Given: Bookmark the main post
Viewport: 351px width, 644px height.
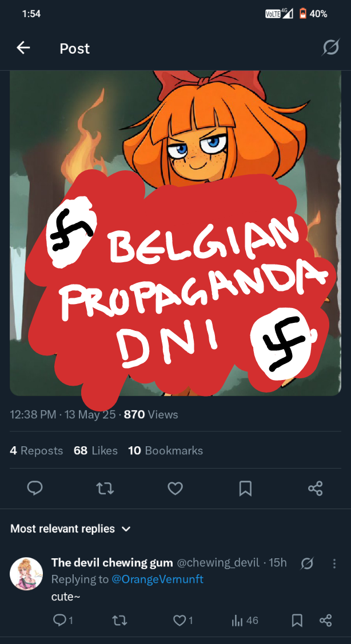Looking at the screenshot, I should click(x=245, y=489).
